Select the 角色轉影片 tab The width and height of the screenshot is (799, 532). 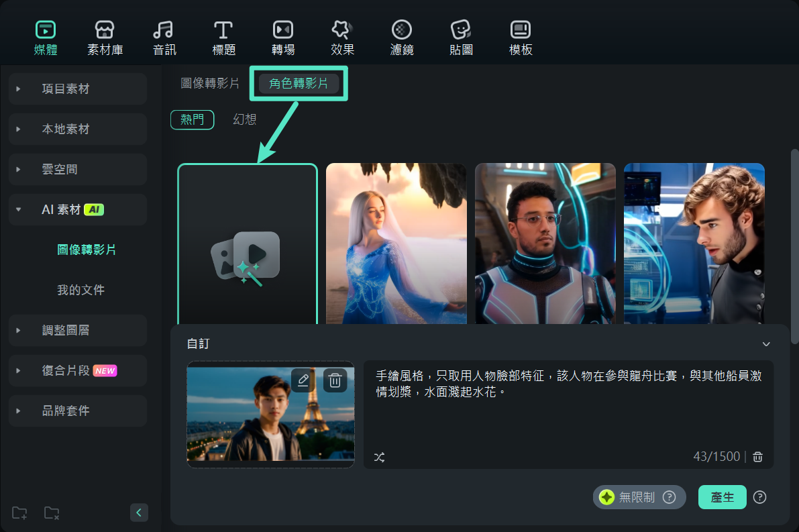click(x=299, y=83)
